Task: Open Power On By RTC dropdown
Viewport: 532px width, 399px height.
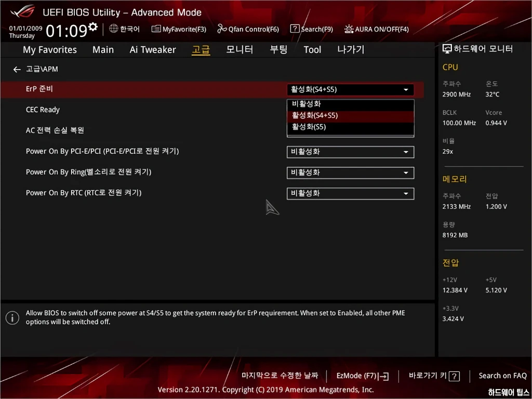Action: pos(350,193)
